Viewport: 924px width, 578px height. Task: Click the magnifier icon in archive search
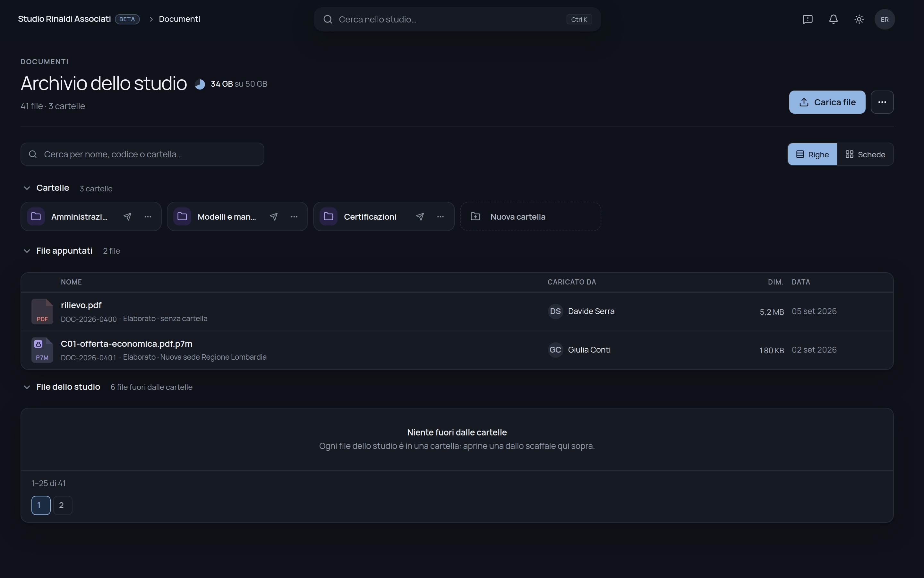coord(33,154)
